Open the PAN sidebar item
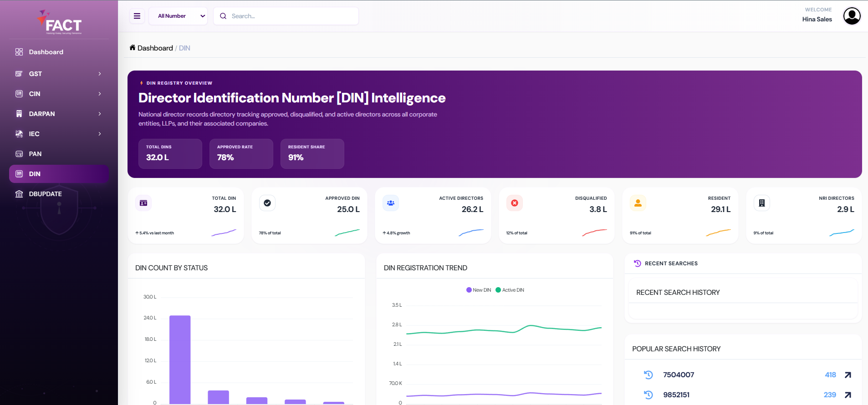Screen dimensions: 868x405 coord(59,154)
